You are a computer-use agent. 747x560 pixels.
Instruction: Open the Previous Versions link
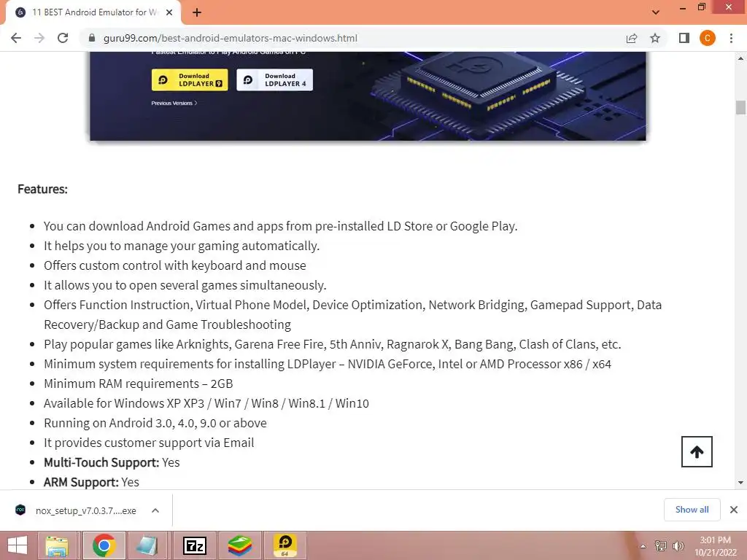[x=174, y=103]
